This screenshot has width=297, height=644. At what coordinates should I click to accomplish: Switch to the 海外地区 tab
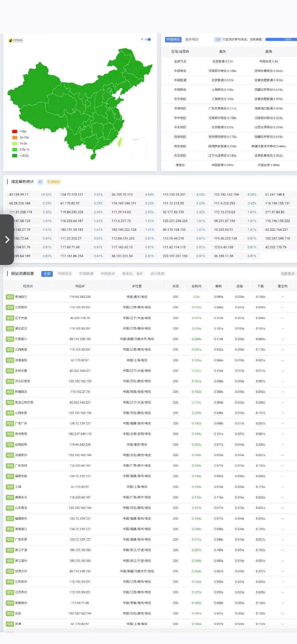point(192,40)
